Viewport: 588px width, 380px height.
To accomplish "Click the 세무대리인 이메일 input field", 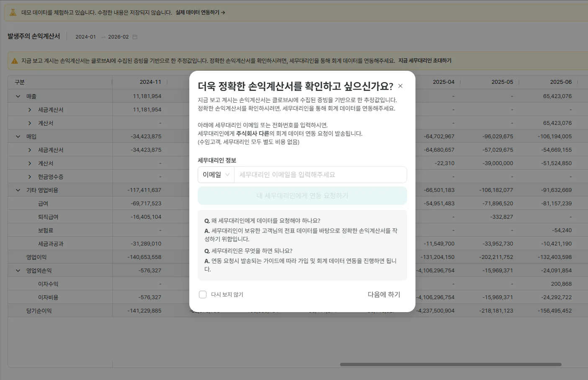I will (x=320, y=175).
